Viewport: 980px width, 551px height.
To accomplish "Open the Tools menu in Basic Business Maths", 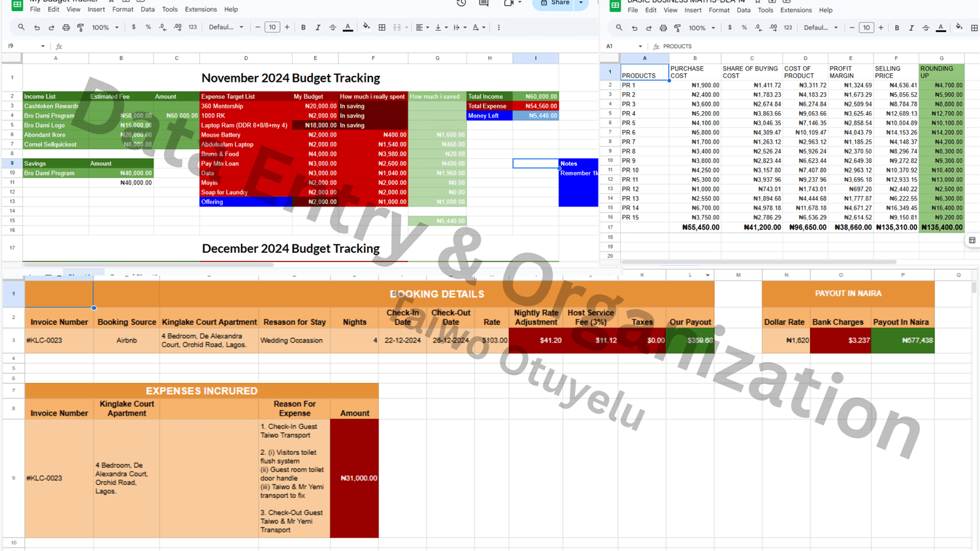I will (x=765, y=10).
